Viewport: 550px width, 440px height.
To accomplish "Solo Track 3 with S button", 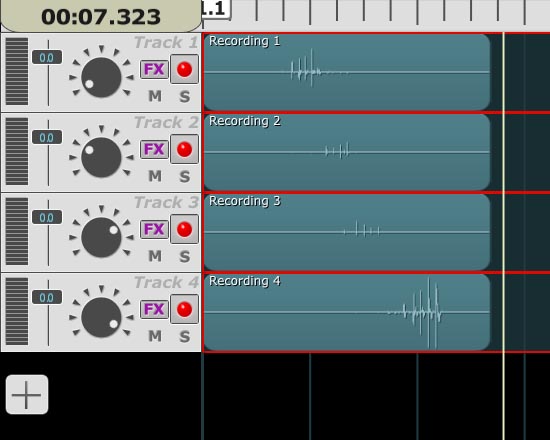I will point(185,256).
